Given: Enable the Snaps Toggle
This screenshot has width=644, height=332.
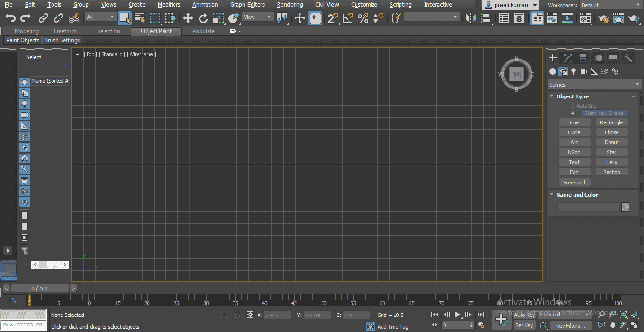Looking at the screenshot, I should pyautogui.click(x=331, y=18).
